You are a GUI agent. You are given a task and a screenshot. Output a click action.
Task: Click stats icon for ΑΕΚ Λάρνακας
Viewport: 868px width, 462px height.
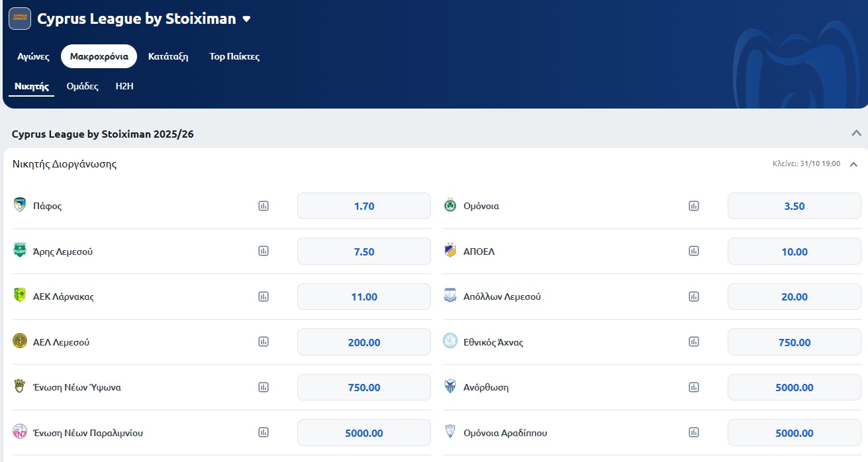(x=264, y=297)
